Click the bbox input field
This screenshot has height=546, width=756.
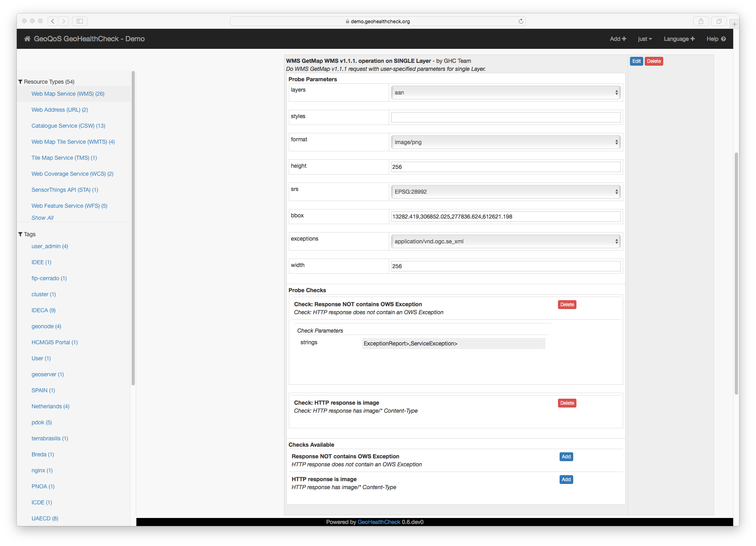[x=506, y=217]
